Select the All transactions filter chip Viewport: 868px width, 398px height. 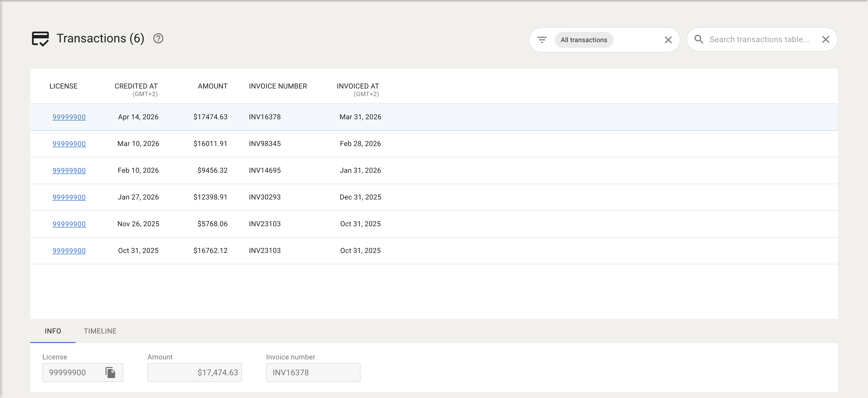pos(584,40)
